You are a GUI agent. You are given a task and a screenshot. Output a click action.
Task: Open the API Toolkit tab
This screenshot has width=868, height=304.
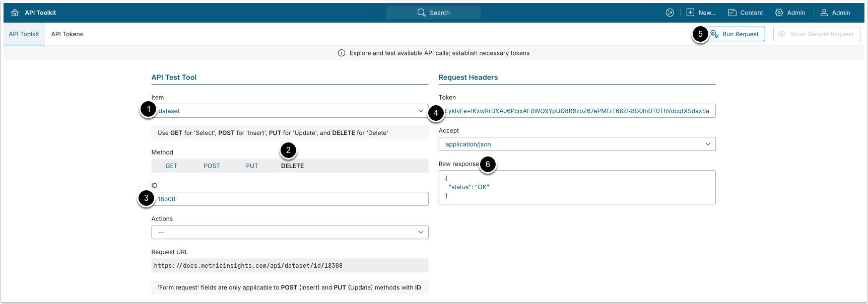pyautogui.click(x=24, y=34)
